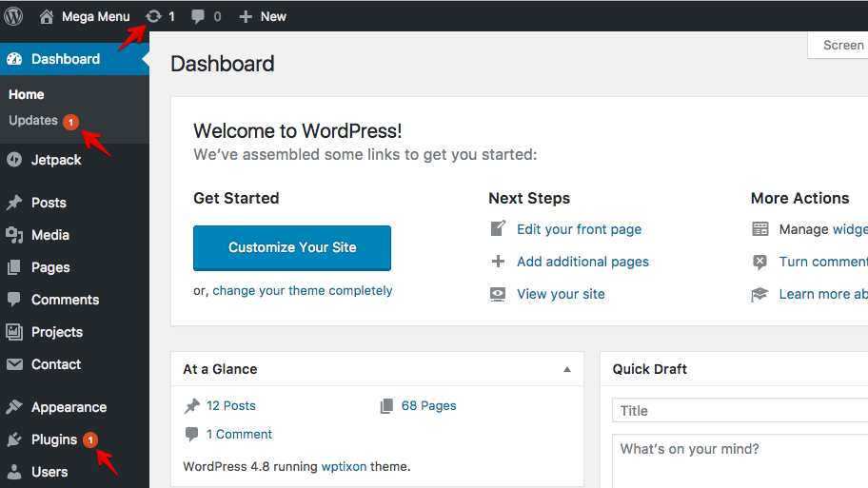
Task: Open the Dashboard menu item
Action: pos(75,59)
